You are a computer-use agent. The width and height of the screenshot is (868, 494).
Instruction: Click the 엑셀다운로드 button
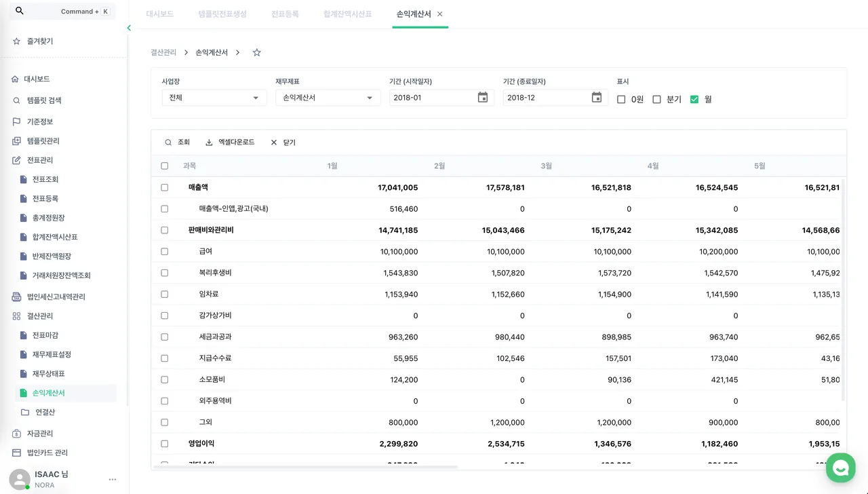click(230, 142)
